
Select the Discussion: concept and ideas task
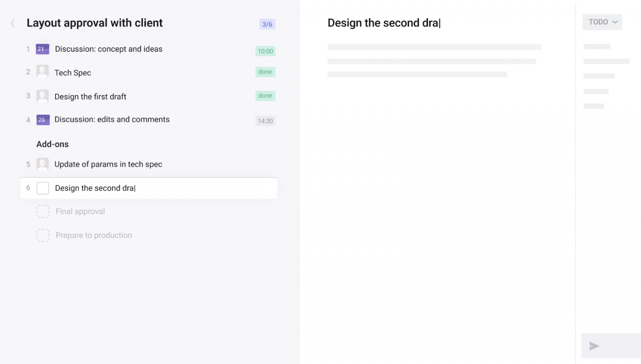click(108, 49)
